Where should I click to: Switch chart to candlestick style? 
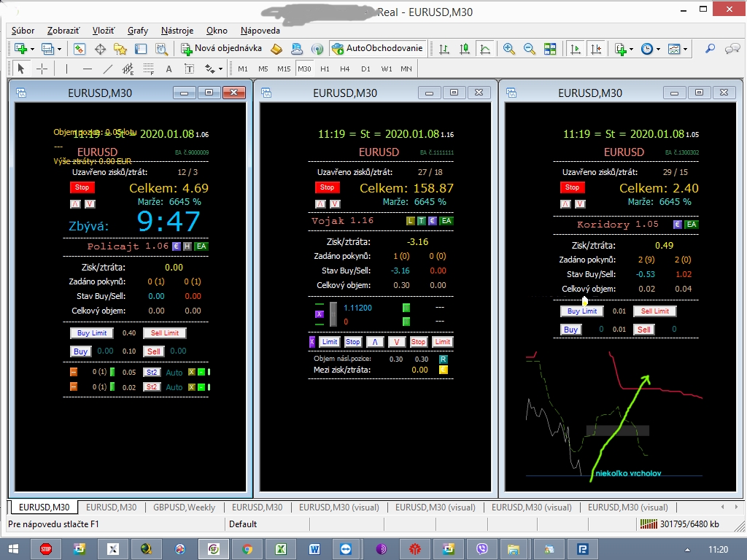click(x=465, y=49)
